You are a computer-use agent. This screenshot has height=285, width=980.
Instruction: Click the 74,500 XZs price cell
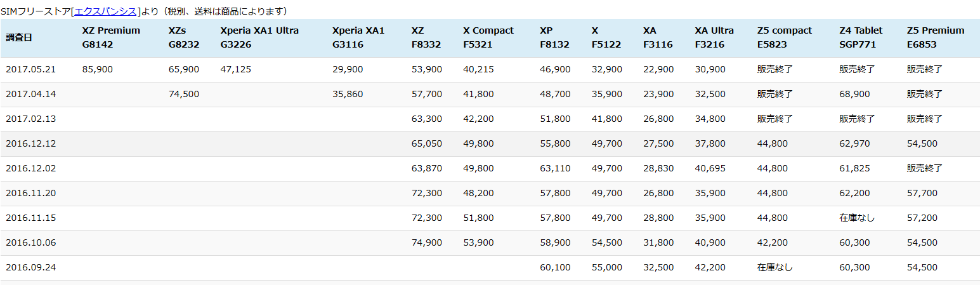point(183,94)
